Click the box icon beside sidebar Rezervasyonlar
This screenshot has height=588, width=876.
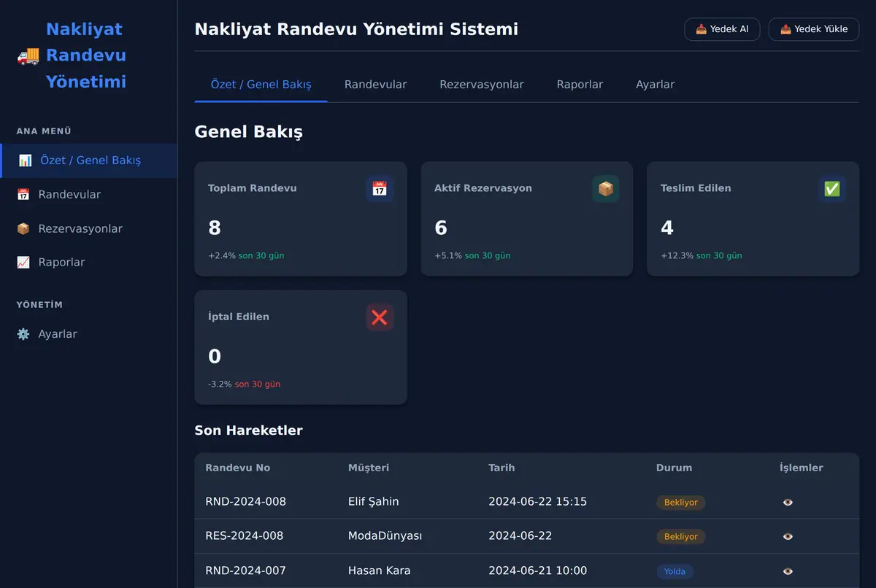click(x=23, y=229)
